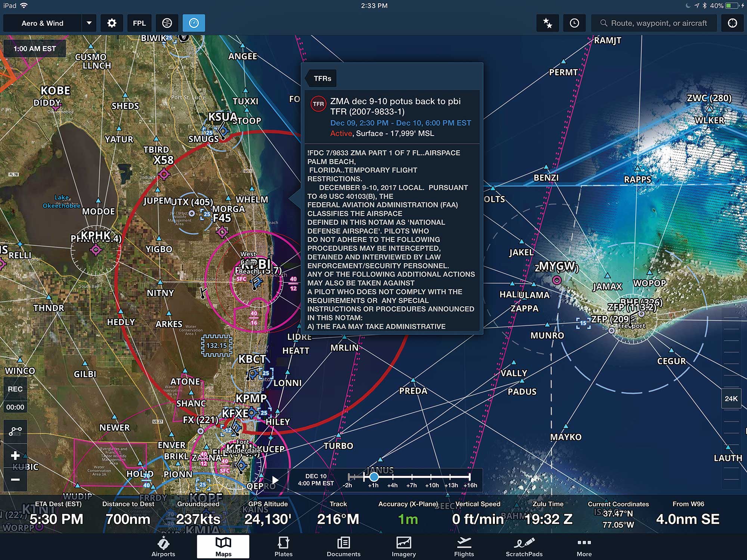Open the Airports tab

point(163,547)
